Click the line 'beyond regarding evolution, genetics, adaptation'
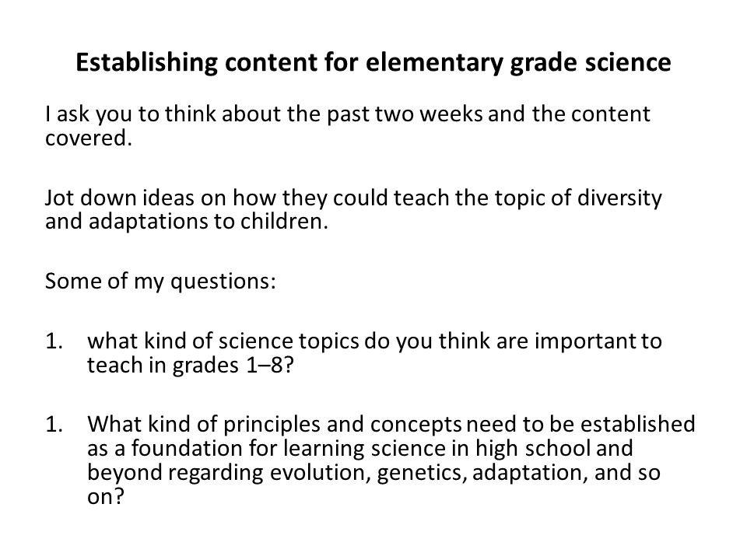This screenshot has height=560, width=747. point(374,473)
